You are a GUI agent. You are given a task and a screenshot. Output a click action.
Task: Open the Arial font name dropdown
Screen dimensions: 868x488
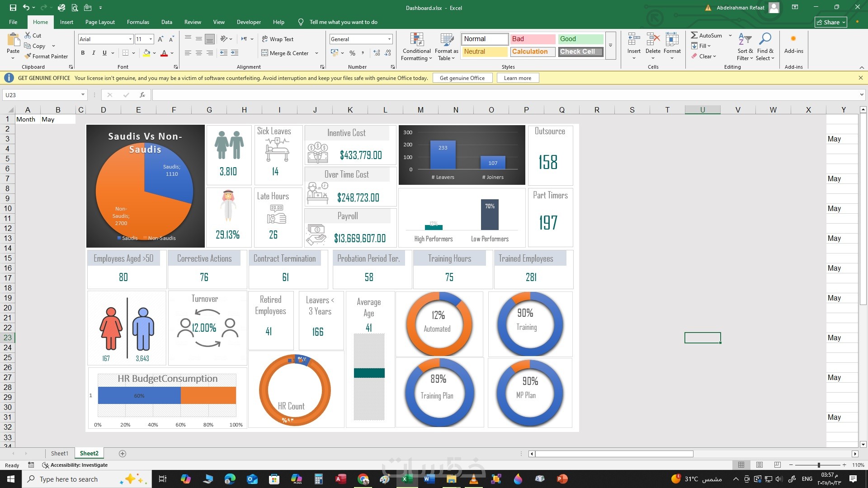[x=130, y=39]
